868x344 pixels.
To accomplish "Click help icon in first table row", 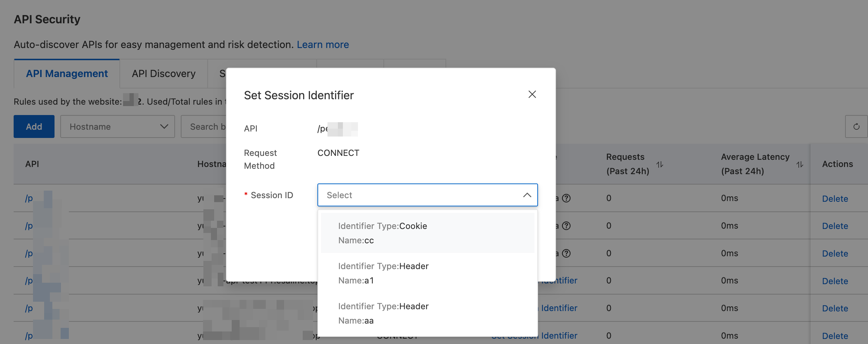I will tap(566, 198).
